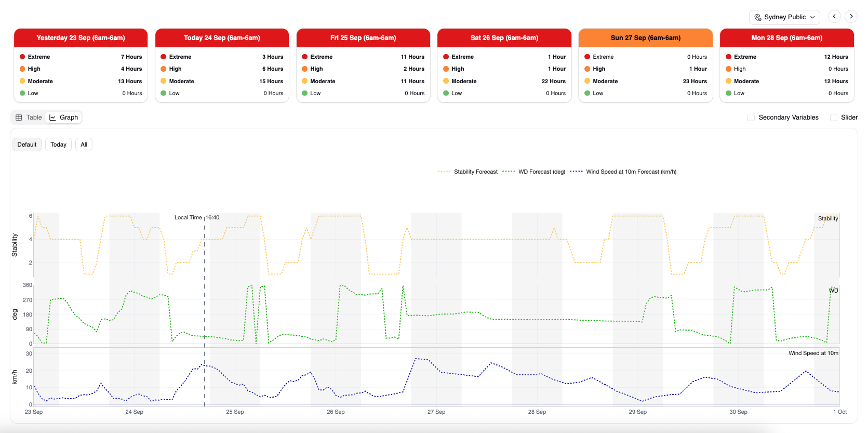Click the table grid icon
This screenshot has height=433, width=868.
[19, 117]
